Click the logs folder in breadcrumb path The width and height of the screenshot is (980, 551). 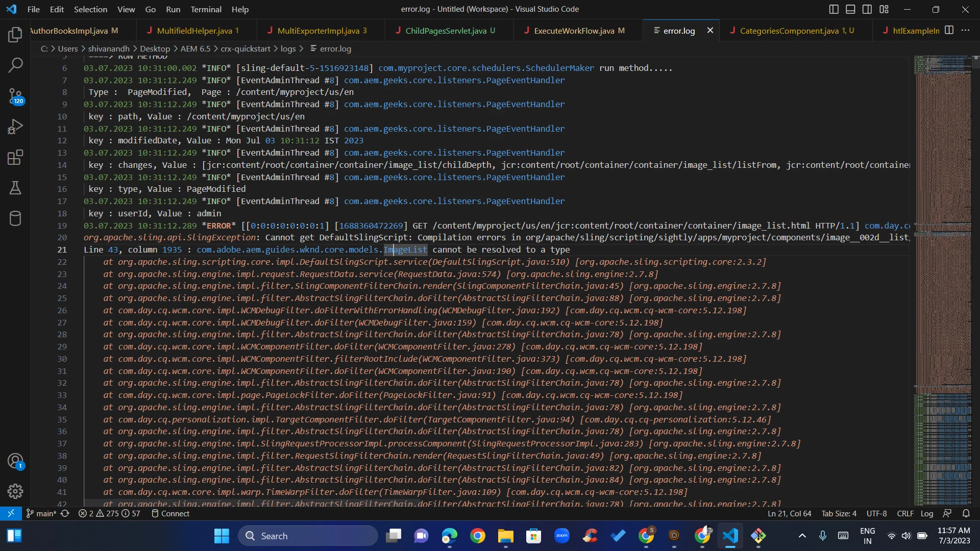pyautogui.click(x=288, y=48)
